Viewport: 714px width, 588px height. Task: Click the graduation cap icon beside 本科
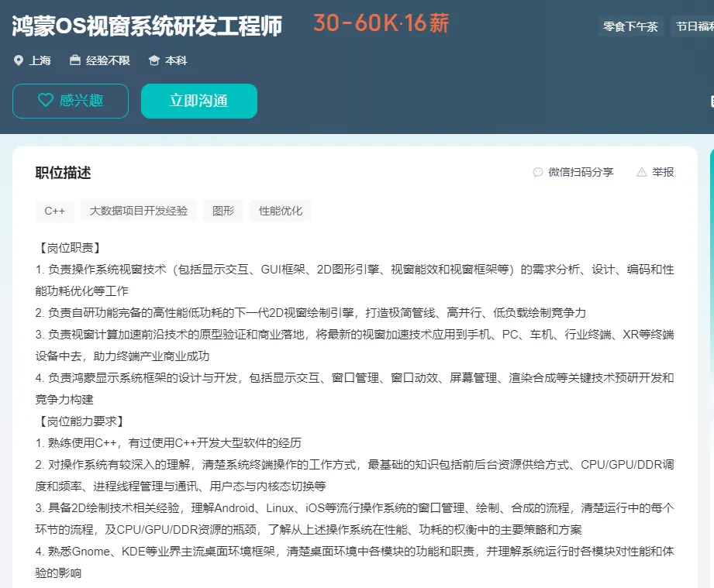pyautogui.click(x=154, y=60)
